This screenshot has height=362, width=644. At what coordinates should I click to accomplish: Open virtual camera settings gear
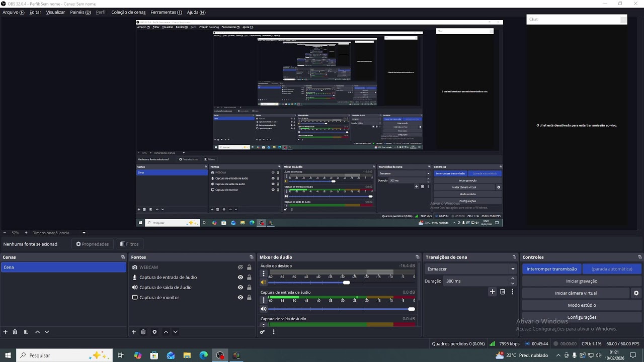pyautogui.click(x=636, y=293)
